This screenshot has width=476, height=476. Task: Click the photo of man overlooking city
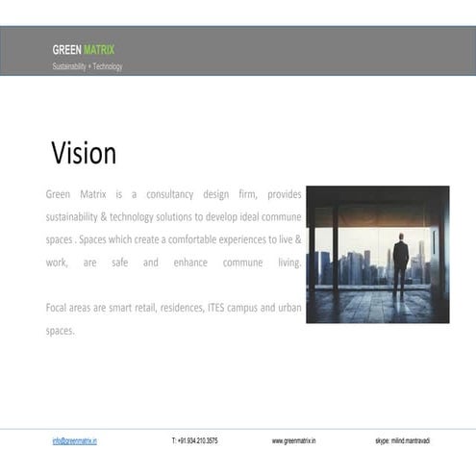(378, 255)
